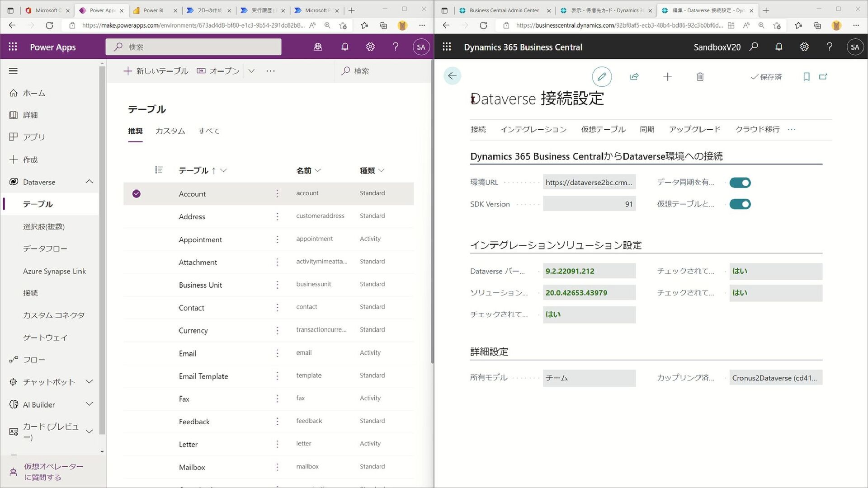Open Power Apps settings gear
868x488 pixels.
(370, 47)
